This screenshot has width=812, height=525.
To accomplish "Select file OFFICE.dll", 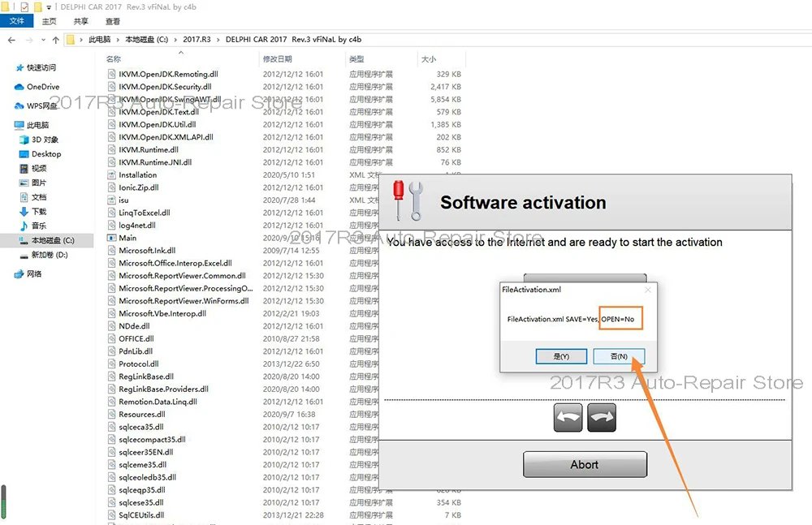I will tap(136, 338).
